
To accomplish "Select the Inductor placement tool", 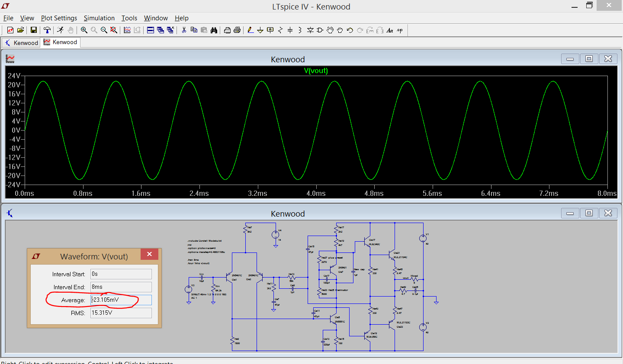I will pyautogui.click(x=300, y=30).
